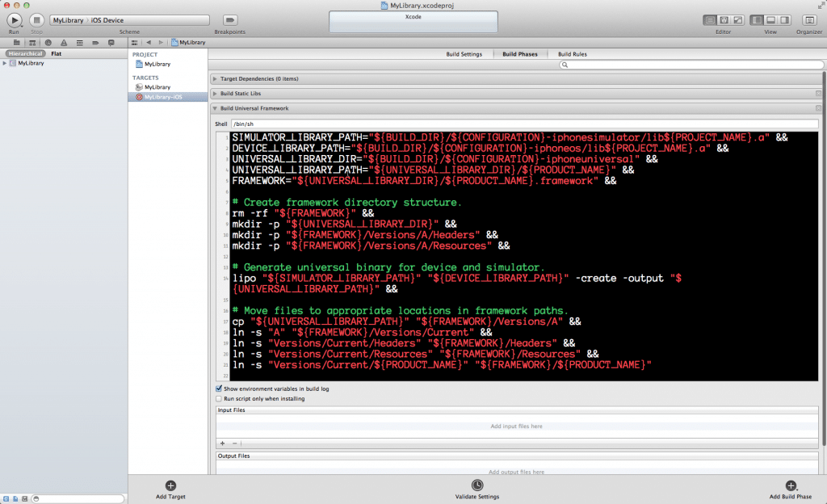Viewport: 827px width, 504px height.
Task: Open the related files grid menu
Action: pos(135,42)
